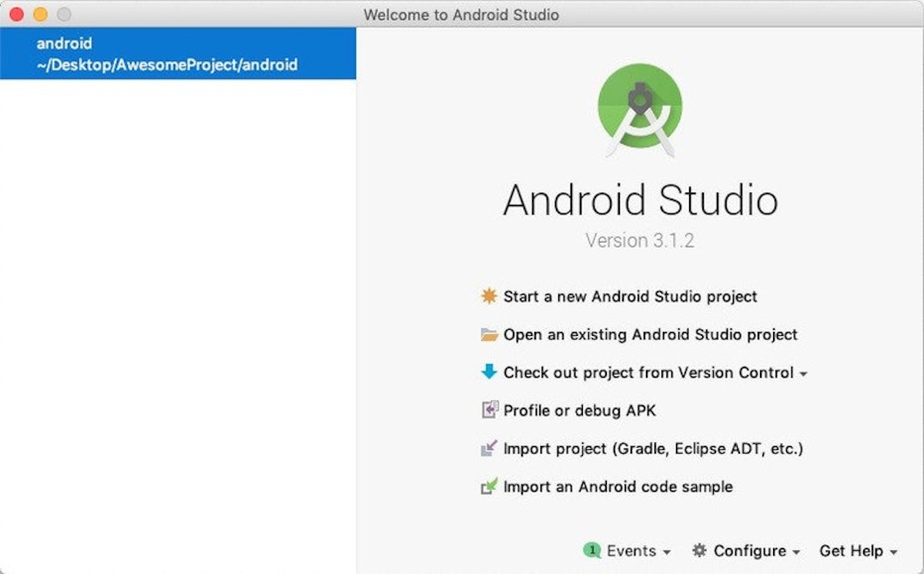This screenshot has width=924, height=574.
Task: Click Import project (Gradle, Eclipse ADT, etc.)
Action: pyautogui.click(x=653, y=448)
